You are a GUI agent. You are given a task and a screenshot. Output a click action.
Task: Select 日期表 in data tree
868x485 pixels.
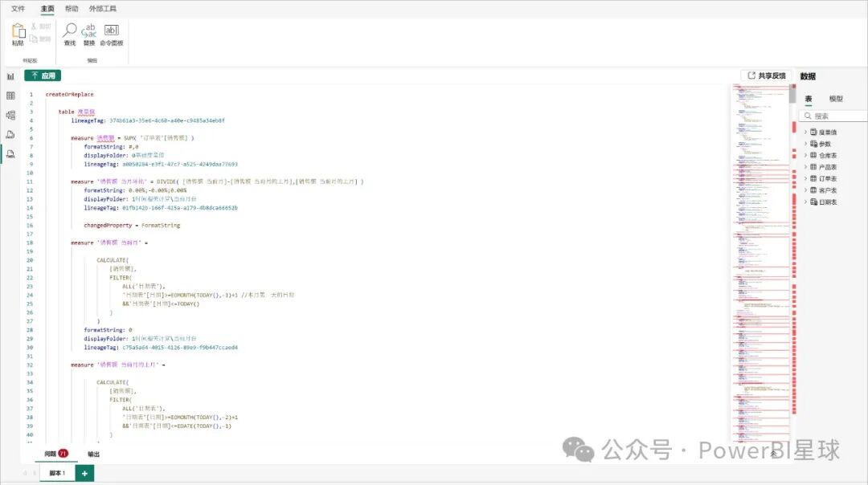tap(828, 202)
